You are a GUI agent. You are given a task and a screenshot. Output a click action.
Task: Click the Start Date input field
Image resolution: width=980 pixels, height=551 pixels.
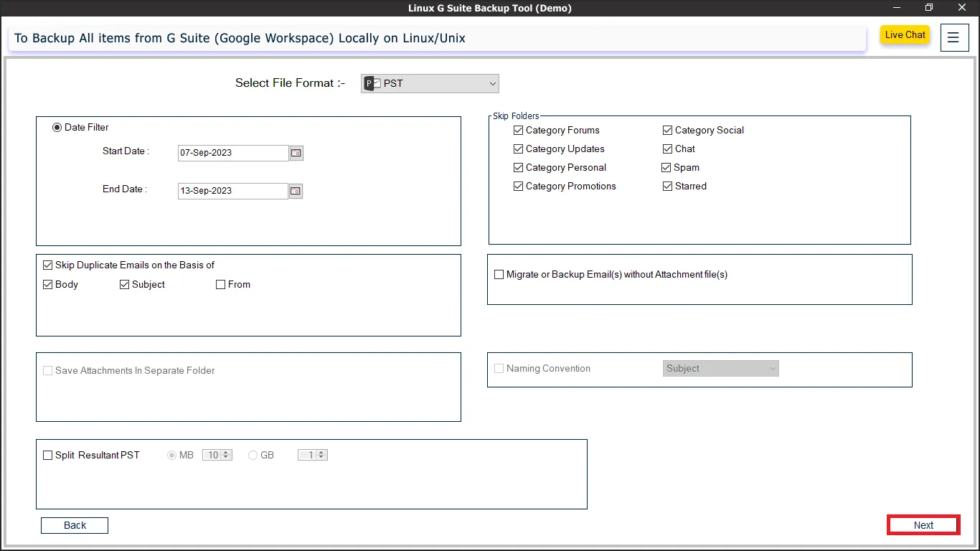(232, 153)
